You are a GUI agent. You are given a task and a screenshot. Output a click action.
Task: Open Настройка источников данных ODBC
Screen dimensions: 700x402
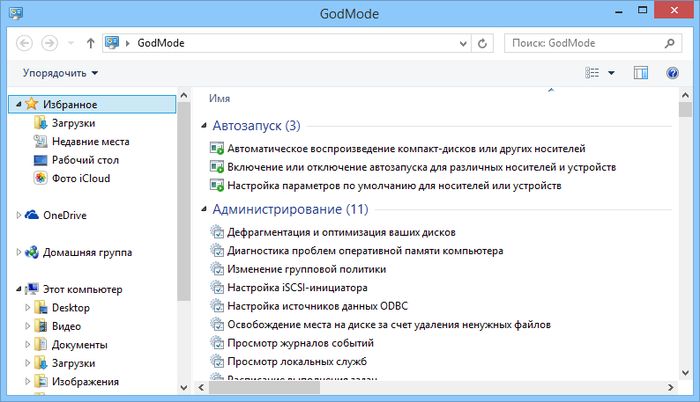[x=327, y=305]
